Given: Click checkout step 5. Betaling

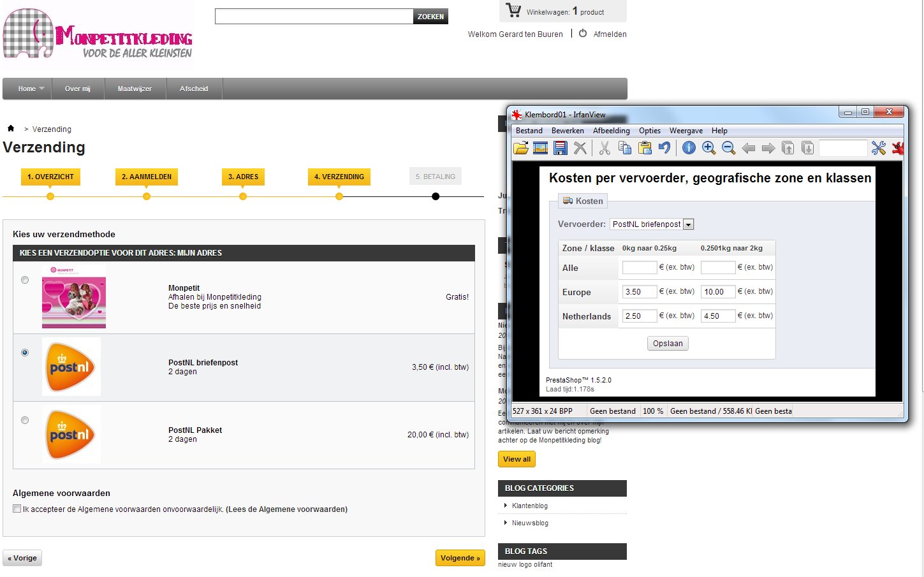Looking at the screenshot, I should tap(436, 177).
